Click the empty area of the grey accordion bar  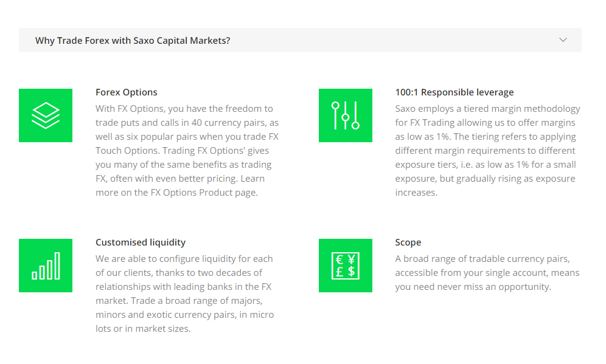pos(386,40)
